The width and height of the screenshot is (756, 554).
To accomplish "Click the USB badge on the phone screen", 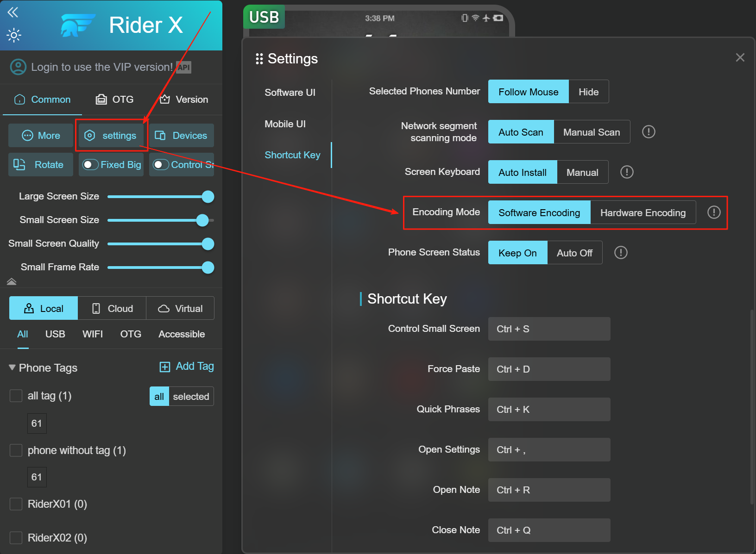I will 264,17.
